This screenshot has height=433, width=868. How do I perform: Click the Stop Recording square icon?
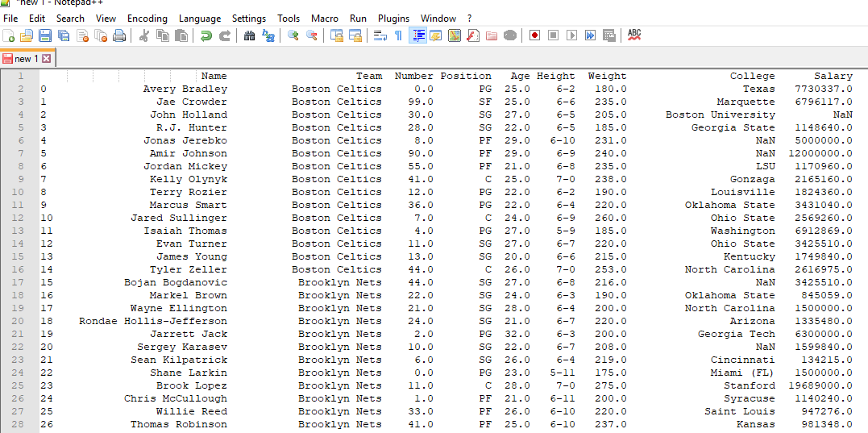coord(553,36)
